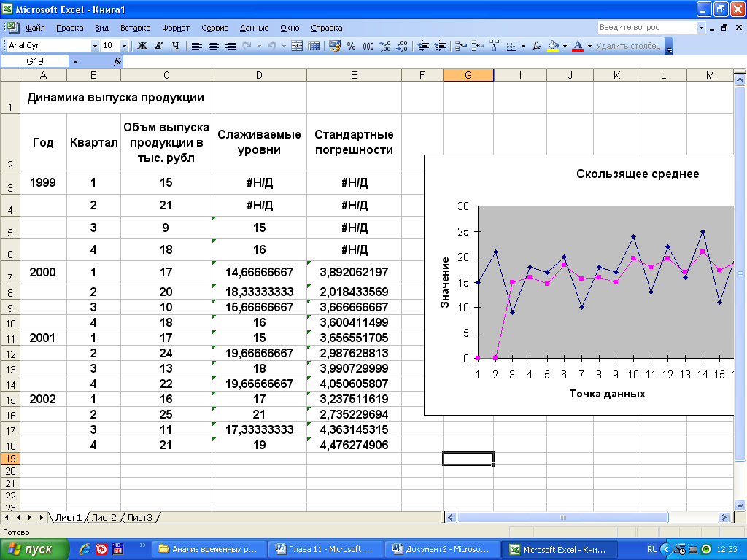Select chart title Скользящее среднее
747x560 pixels.
(638, 174)
